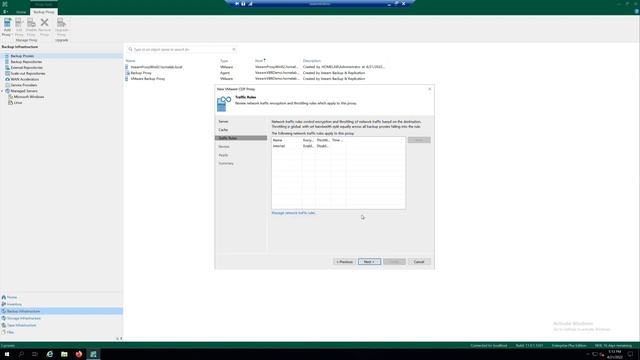Go to the Cache wizard step
This screenshot has height=360, width=640.
223,130
